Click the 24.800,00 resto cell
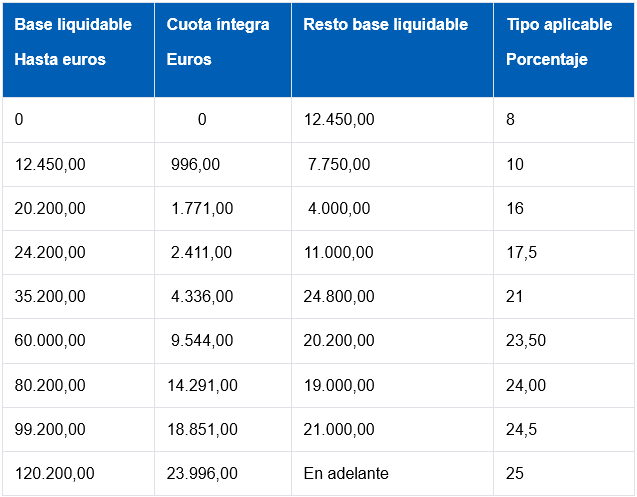Viewport: 637px width, 497px height. click(x=339, y=296)
